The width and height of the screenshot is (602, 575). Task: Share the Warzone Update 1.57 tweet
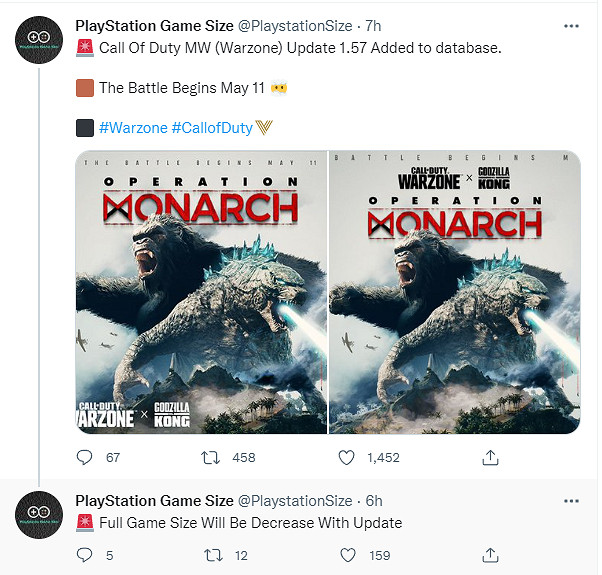tap(490, 457)
